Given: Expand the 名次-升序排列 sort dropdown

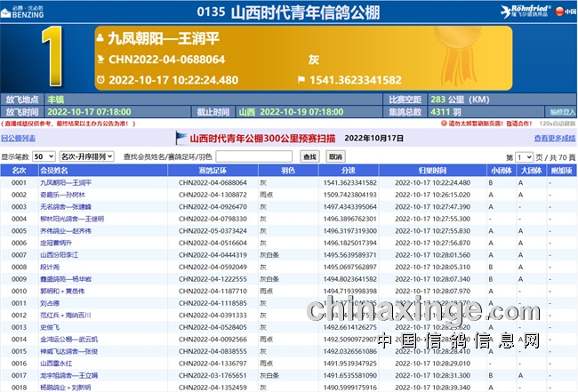Looking at the screenshot, I should [86, 156].
